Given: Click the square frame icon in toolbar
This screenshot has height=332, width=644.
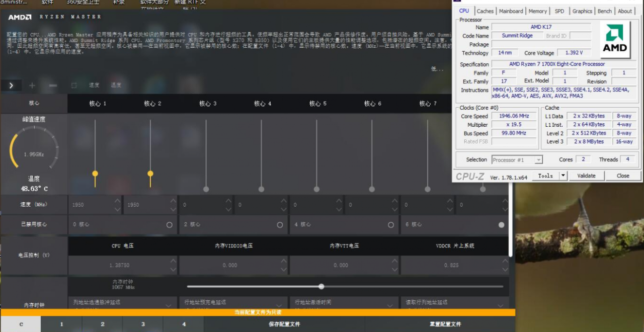Looking at the screenshot, I should (74, 86).
